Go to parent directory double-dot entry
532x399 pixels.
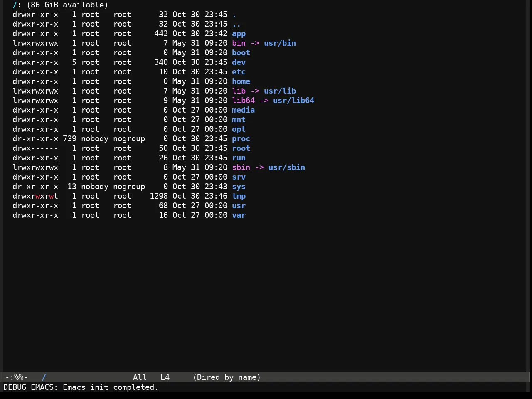click(236, 24)
